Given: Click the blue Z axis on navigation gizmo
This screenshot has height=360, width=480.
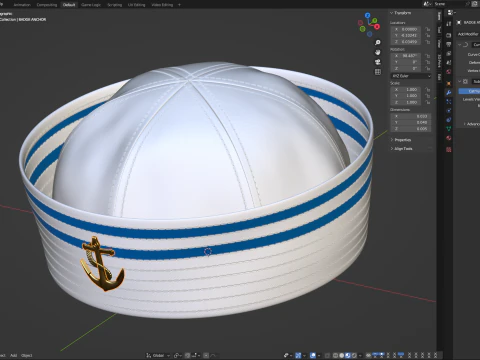Looking at the screenshot, I should pyautogui.click(x=367, y=16).
